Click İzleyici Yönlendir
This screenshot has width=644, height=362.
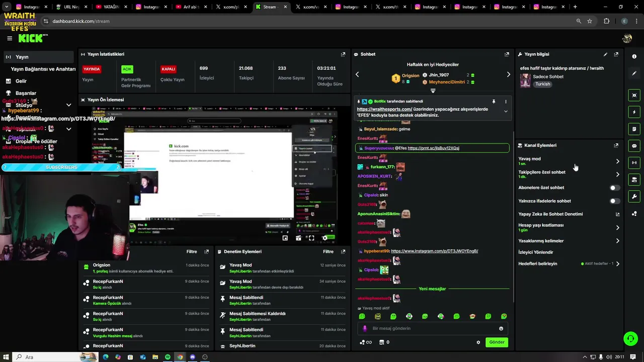coord(536,252)
